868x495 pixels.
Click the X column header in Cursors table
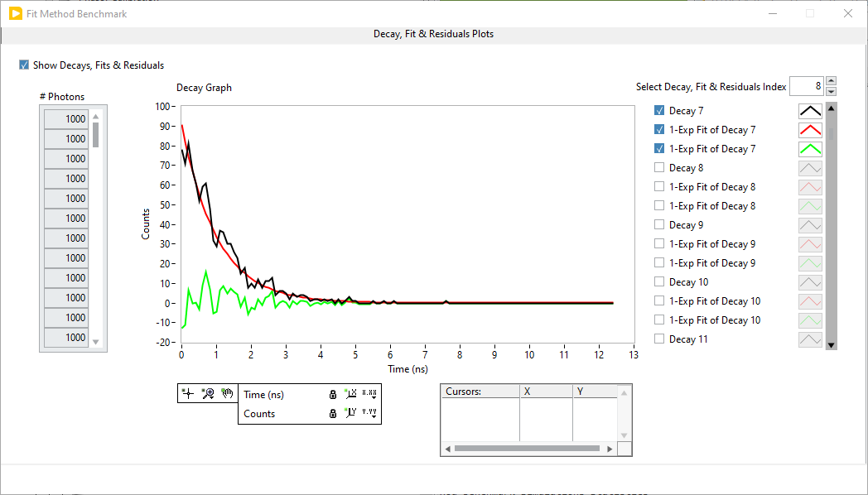pyautogui.click(x=547, y=392)
